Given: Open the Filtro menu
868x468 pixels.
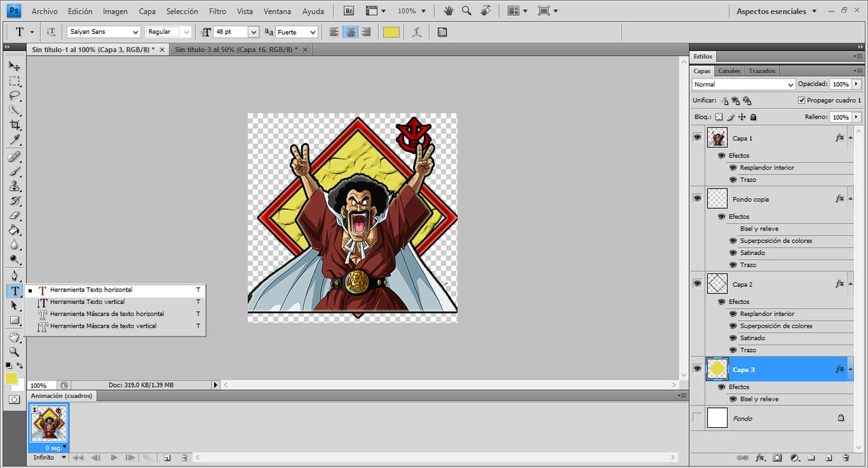Looking at the screenshot, I should [x=218, y=12].
